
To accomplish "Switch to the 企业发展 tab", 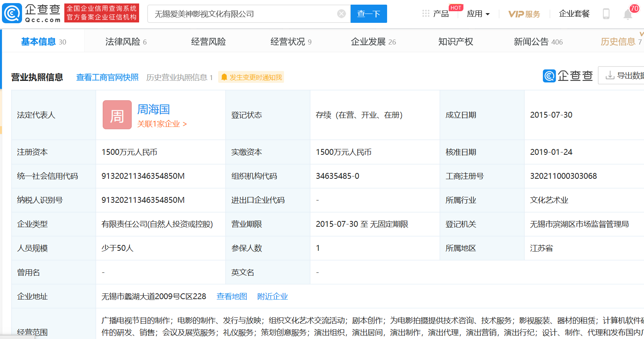I will (374, 42).
